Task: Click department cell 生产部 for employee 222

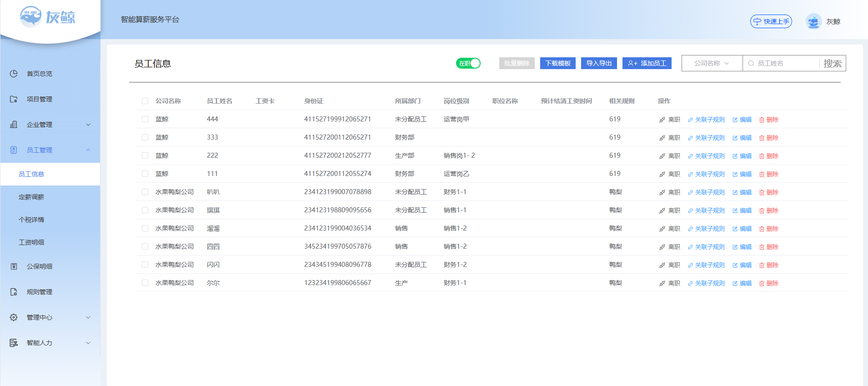Action: [x=405, y=155]
